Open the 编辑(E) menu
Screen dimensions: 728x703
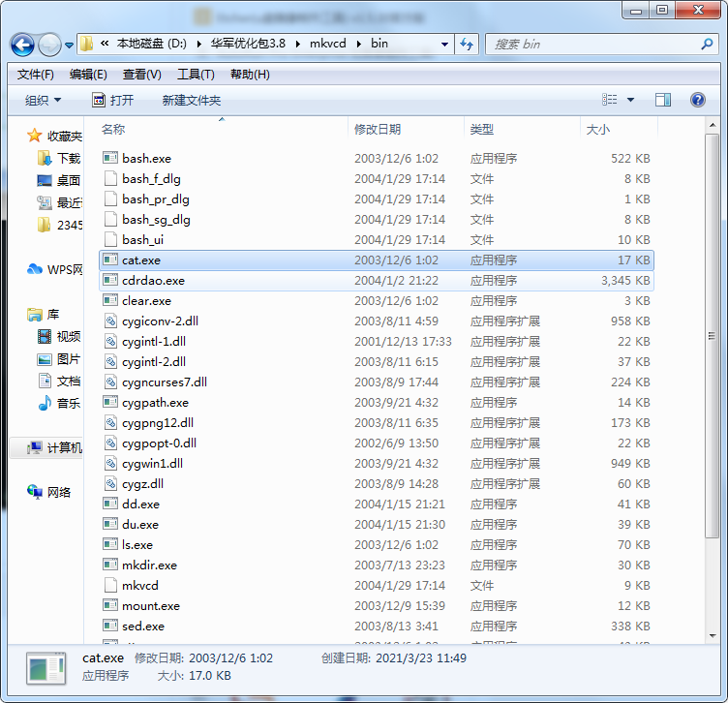coord(88,75)
